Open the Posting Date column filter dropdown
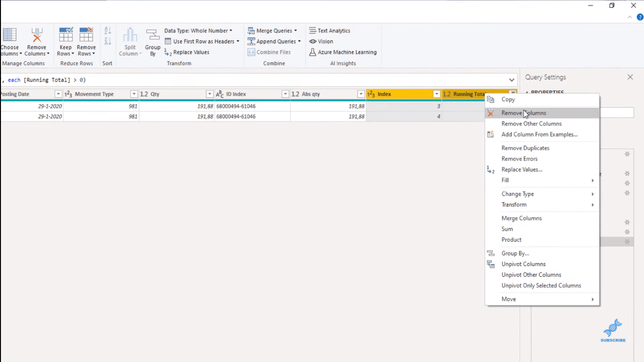The image size is (644, 362). point(58,94)
